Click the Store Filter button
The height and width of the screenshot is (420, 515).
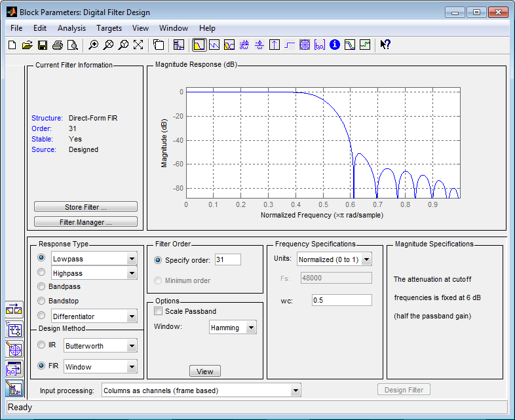86,207
